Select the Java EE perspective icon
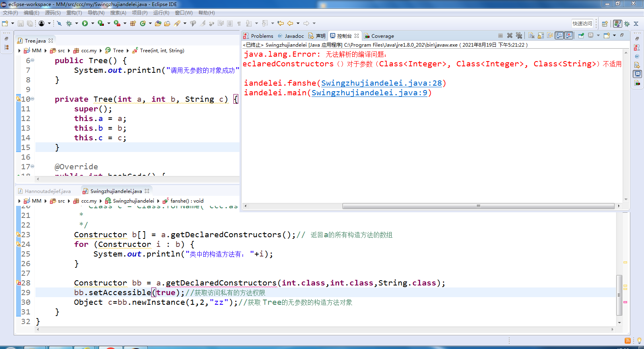This screenshot has width=644, height=349. click(617, 24)
